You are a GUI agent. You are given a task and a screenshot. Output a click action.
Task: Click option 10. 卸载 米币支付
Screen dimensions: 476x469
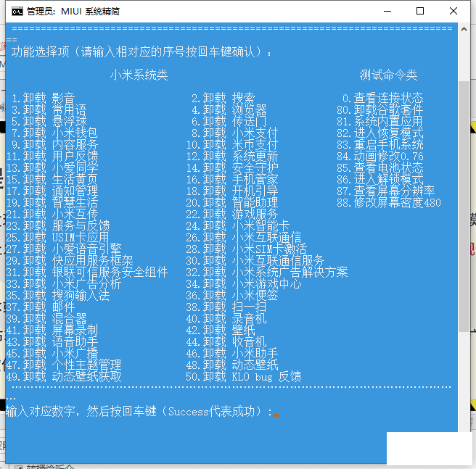(232, 145)
